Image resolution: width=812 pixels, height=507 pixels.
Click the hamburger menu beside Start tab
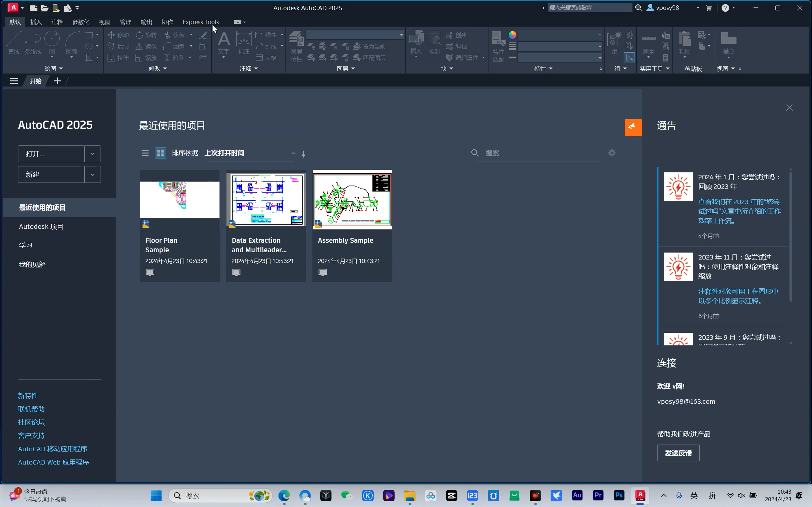tap(14, 81)
